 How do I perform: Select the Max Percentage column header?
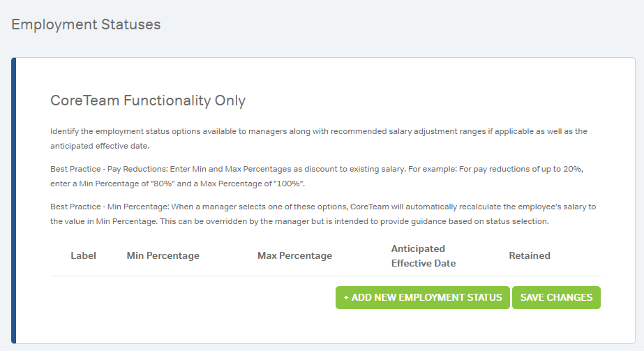coord(294,255)
